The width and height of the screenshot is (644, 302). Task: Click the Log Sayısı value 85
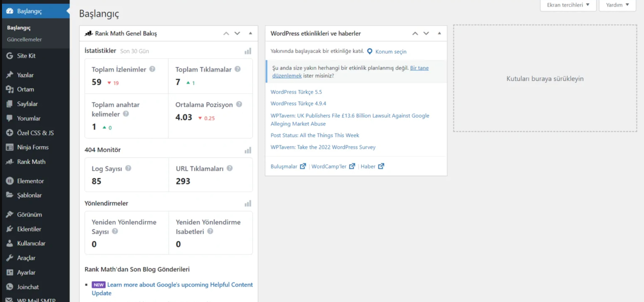coord(96,181)
